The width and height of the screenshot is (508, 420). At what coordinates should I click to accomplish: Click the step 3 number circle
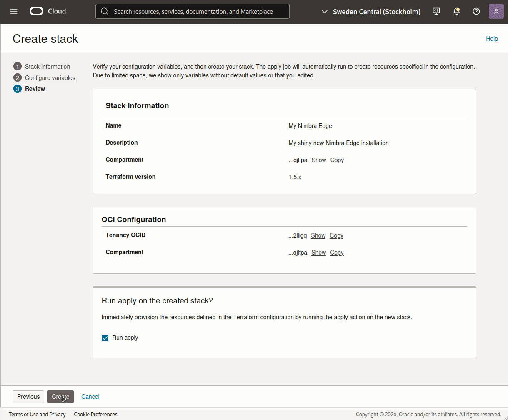(x=17, y=89)
